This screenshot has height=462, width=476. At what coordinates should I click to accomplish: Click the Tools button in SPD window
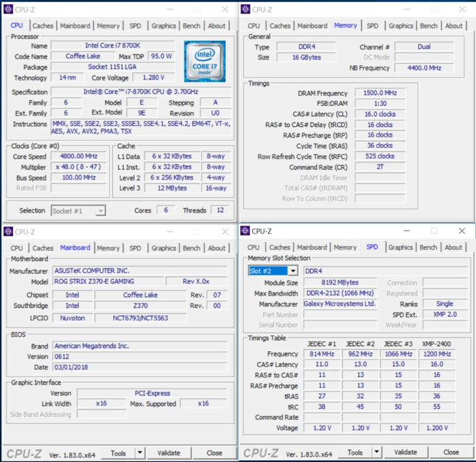pyautogui.click(x=355, y=452)
